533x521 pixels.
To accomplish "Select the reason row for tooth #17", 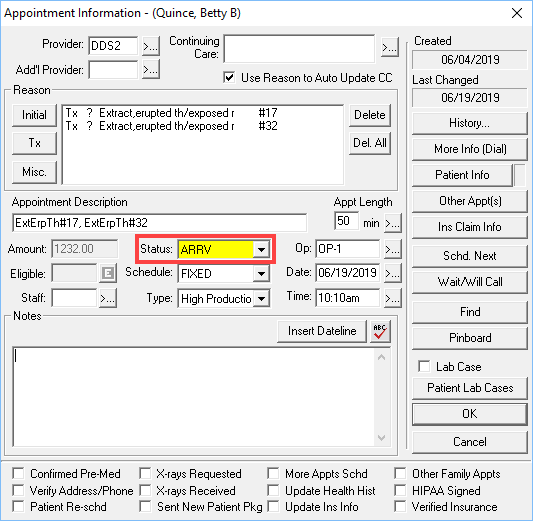I will (171, 113).
